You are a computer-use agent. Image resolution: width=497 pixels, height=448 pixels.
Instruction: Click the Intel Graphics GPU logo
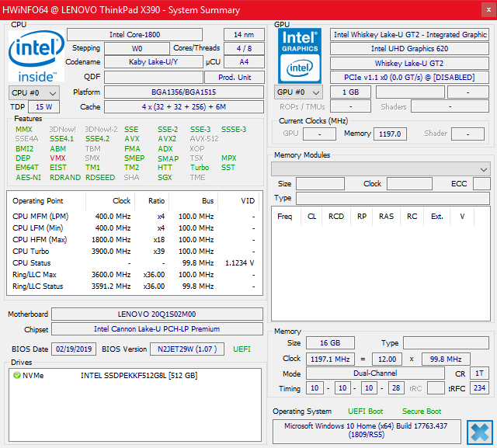point(300,56)
